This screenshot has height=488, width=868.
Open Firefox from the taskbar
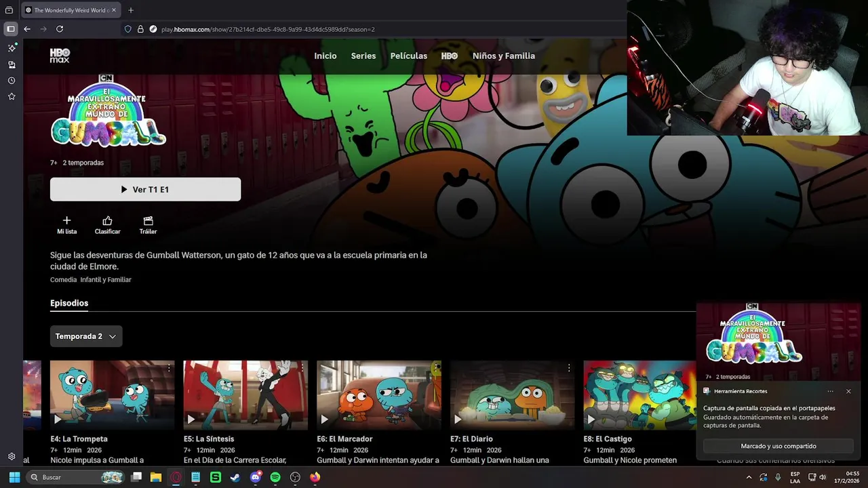[x=315, y=477]
